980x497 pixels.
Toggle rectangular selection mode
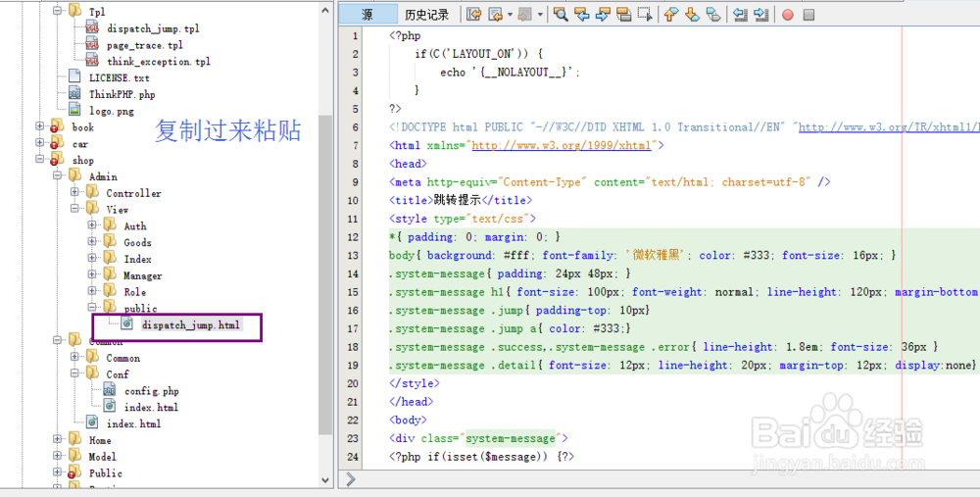pos(645,15)
